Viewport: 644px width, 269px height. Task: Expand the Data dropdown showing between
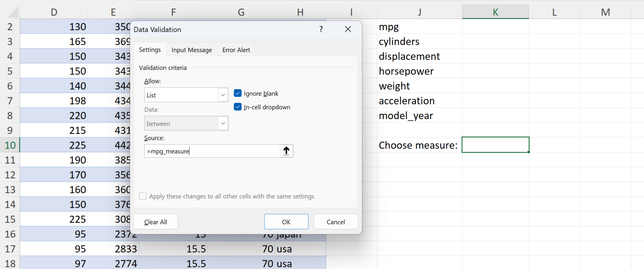(x=223, y=123)
